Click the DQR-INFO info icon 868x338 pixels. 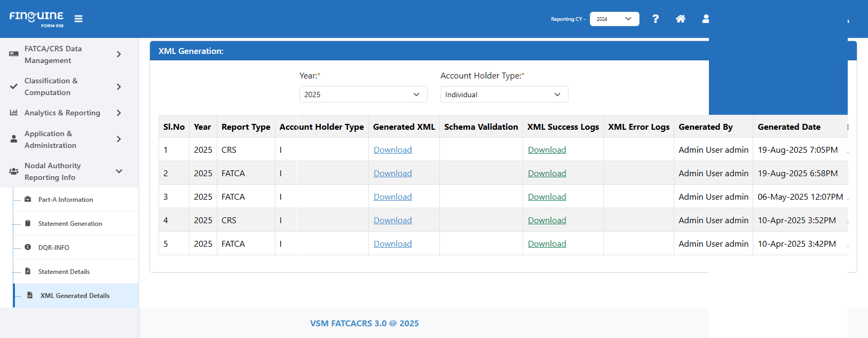pos(28,247)
